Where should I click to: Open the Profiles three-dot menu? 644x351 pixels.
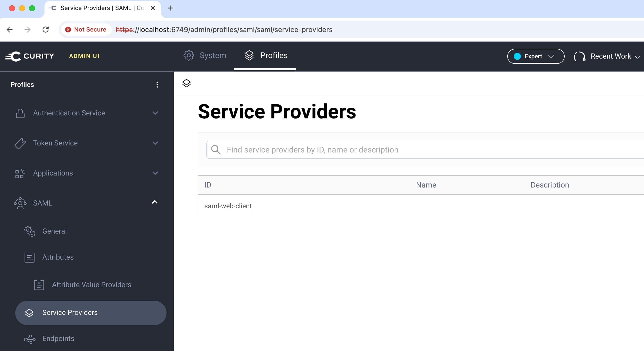[157, 85]
